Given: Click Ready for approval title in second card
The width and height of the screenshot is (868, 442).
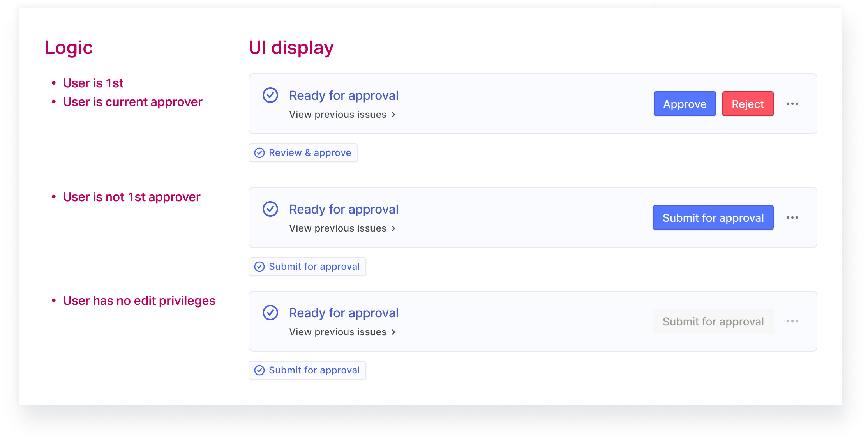Looking at the screenshot, I should [344, 209].
